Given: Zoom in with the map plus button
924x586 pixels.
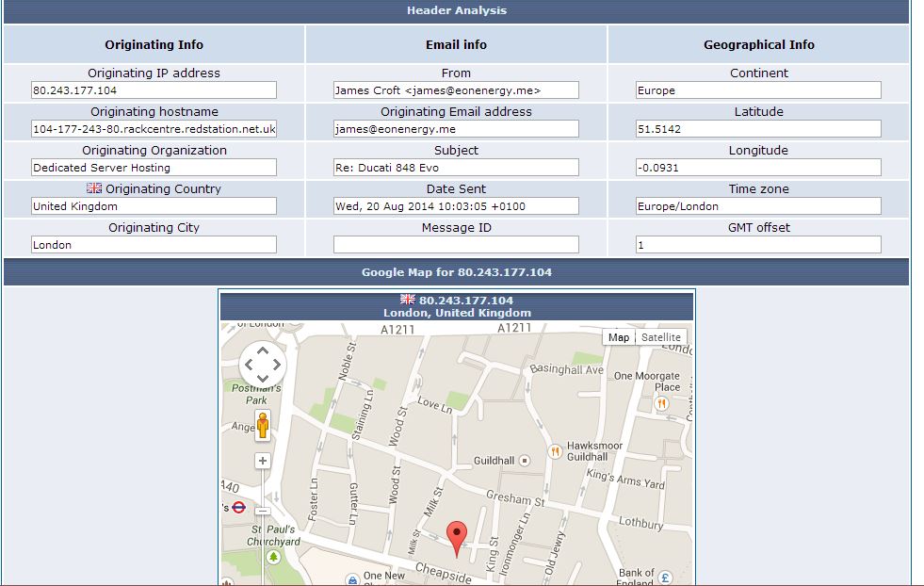Looking at the screenshot, I should point(262,461).
